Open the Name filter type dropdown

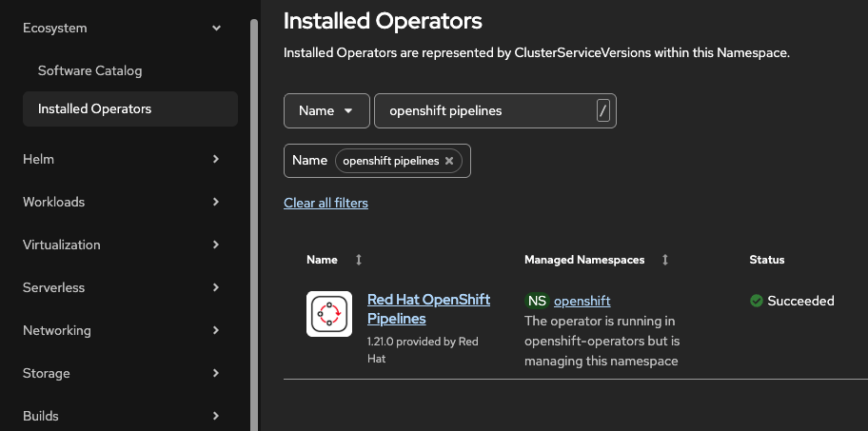click(x=325, y=110)
